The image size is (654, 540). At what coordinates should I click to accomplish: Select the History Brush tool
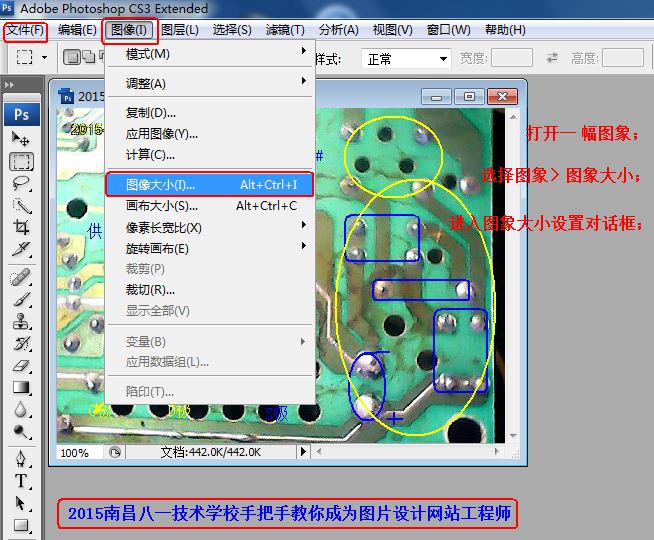coord(21,343)
